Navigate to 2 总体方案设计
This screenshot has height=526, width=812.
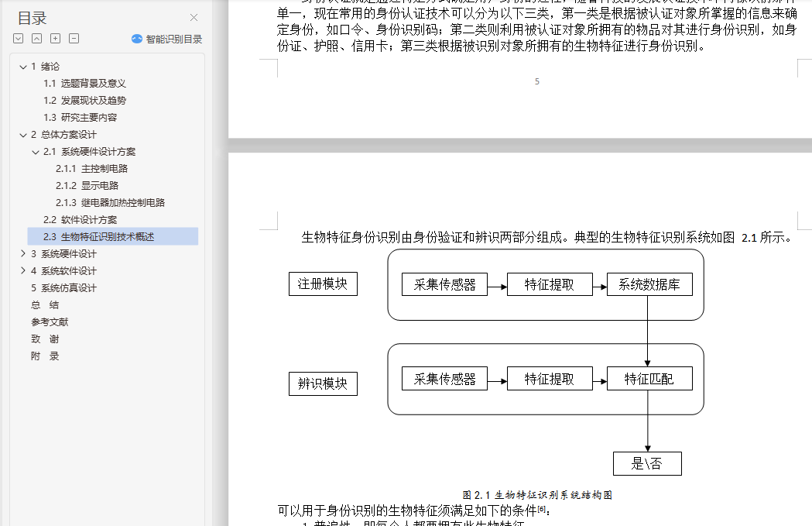click(x=63, y=135)
